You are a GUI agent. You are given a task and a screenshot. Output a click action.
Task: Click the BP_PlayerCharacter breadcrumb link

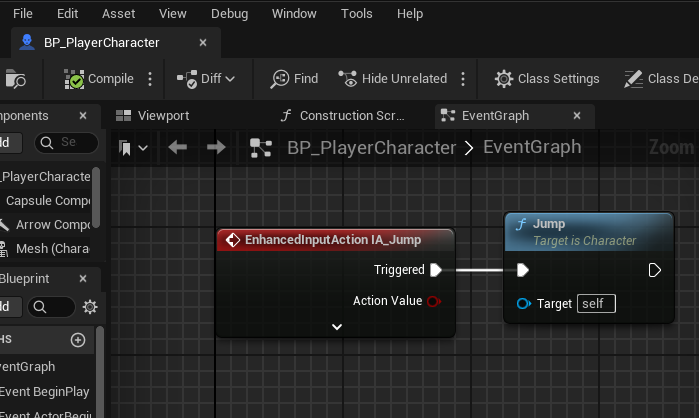(371, 148)
